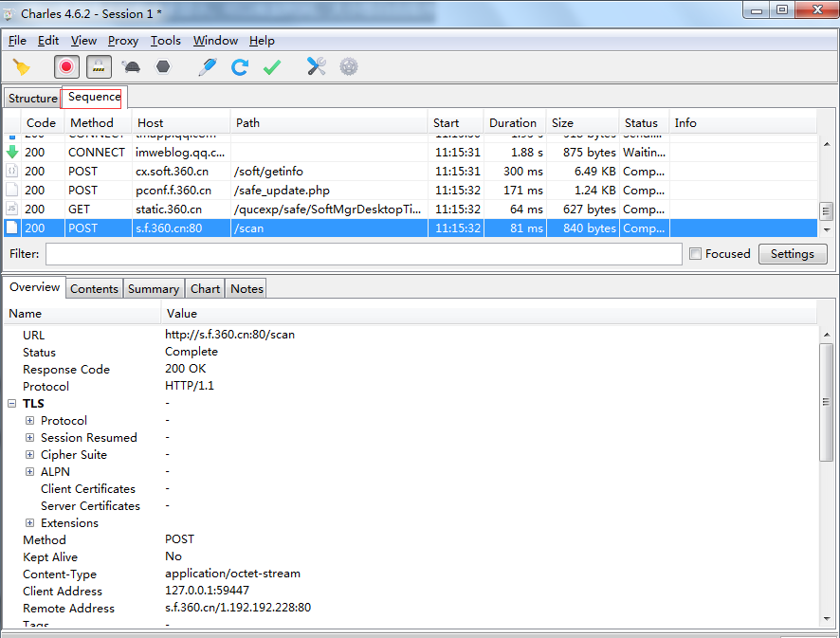Sort requests by Status column header
Image resolution: width=840 pixels, height=638 pixels.
point(644,122)
